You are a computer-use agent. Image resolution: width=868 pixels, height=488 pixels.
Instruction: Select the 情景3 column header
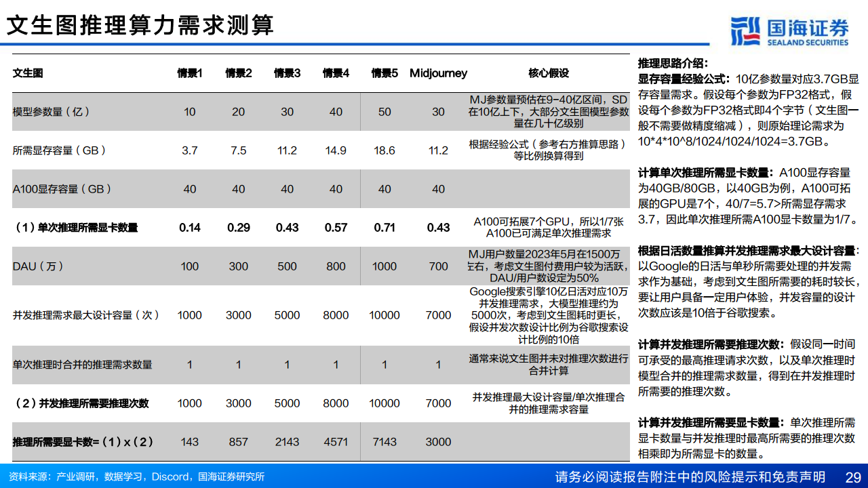coord(288,73)
